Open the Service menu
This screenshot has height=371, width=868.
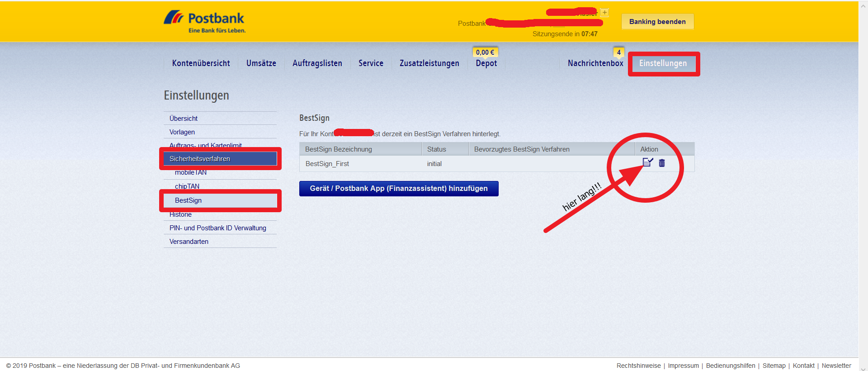click(x=371, y=63)
